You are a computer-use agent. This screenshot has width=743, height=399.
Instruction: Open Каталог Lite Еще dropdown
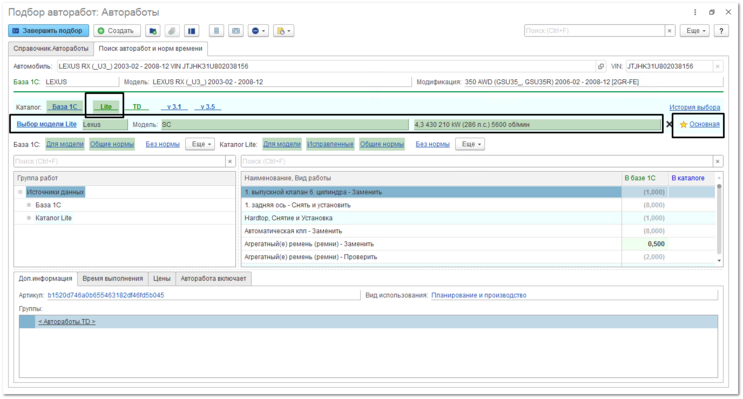[470, 144]
